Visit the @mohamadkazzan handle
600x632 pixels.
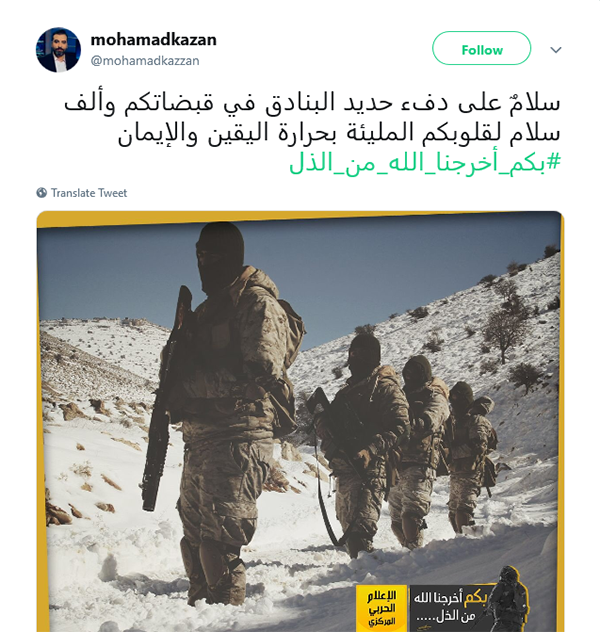pos(145,61)
